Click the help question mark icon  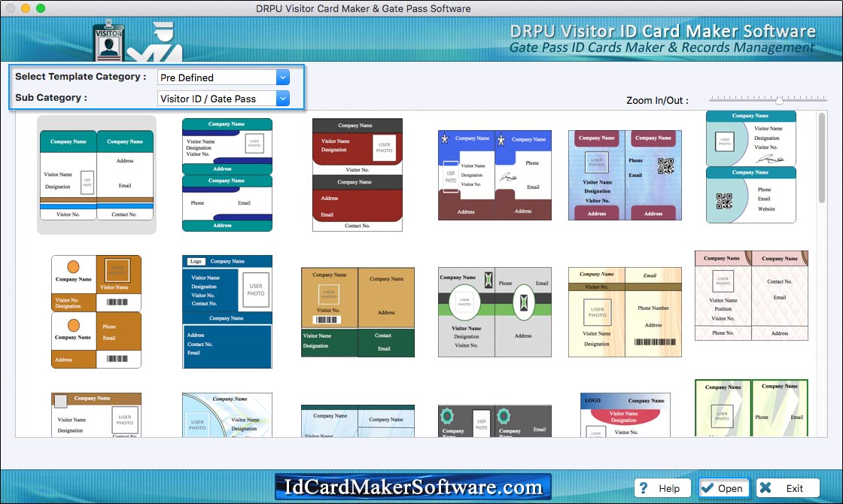tap(644, 488)
